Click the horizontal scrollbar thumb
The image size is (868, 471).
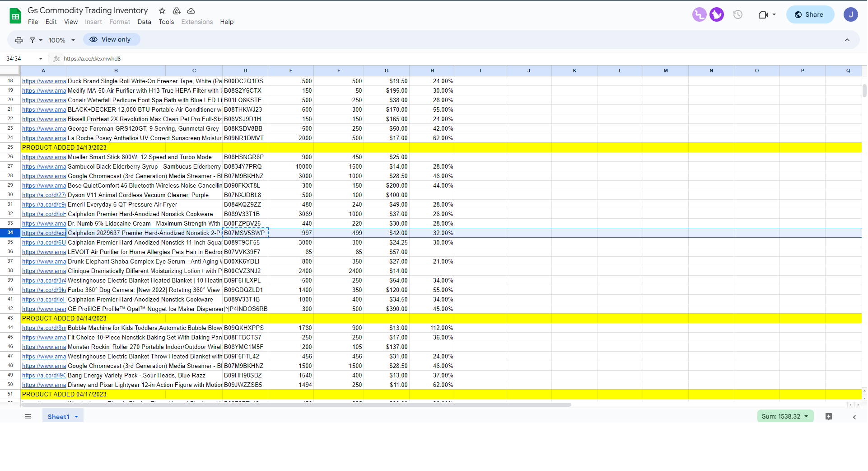coord(296,405)
